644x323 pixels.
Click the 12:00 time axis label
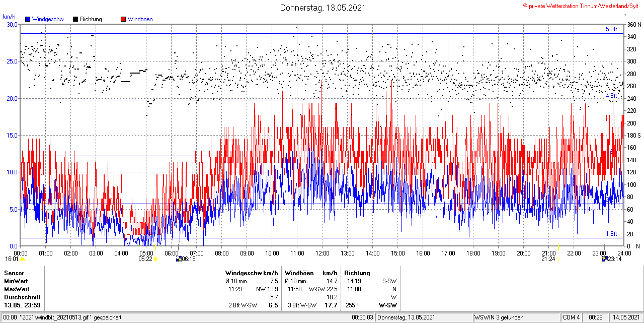pos(323,253)
